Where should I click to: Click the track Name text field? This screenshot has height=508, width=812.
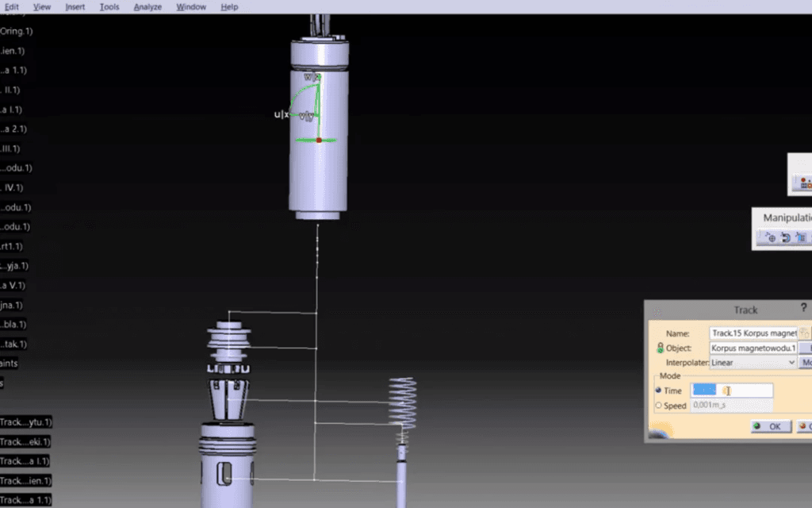753,333
